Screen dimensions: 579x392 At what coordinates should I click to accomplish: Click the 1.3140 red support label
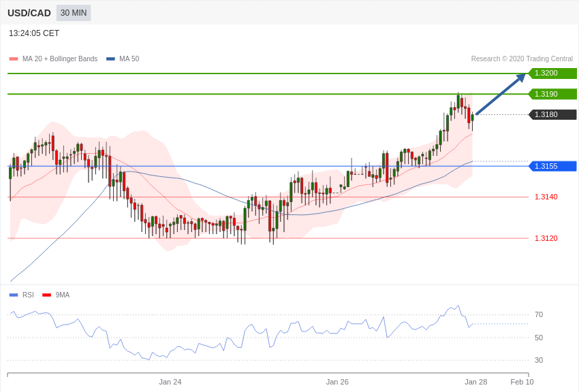click(546, 197)
